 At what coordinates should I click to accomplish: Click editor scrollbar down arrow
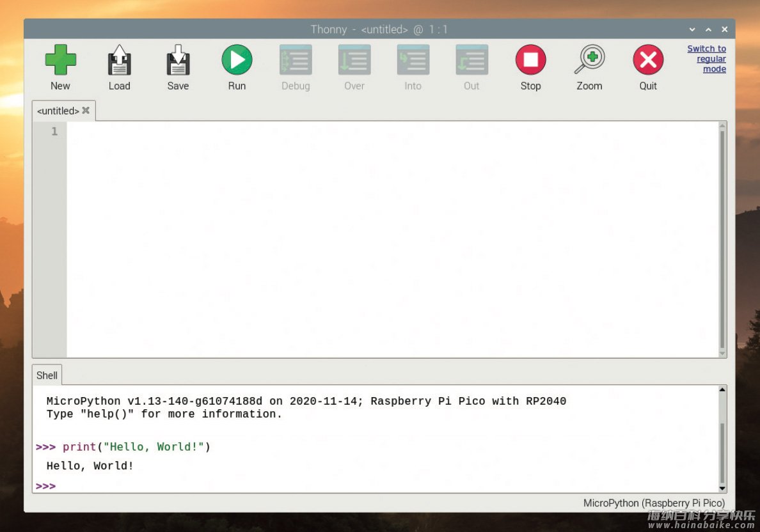722,354
